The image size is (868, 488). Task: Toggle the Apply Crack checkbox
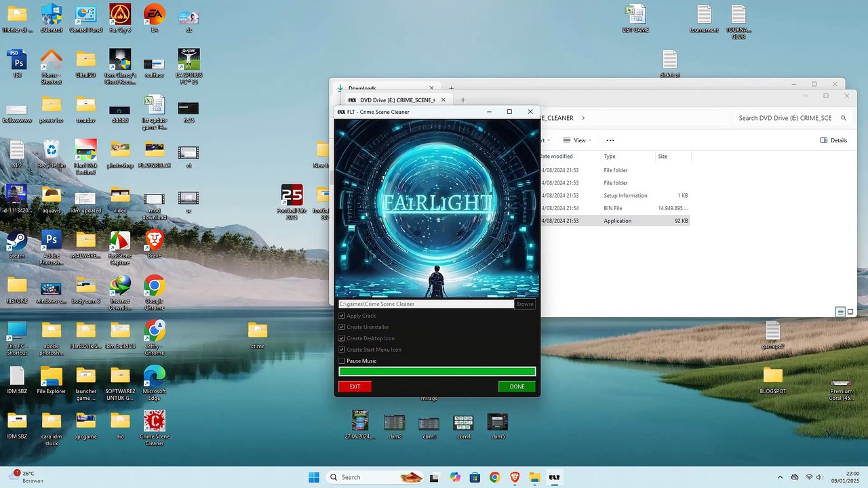pos(342,316)
